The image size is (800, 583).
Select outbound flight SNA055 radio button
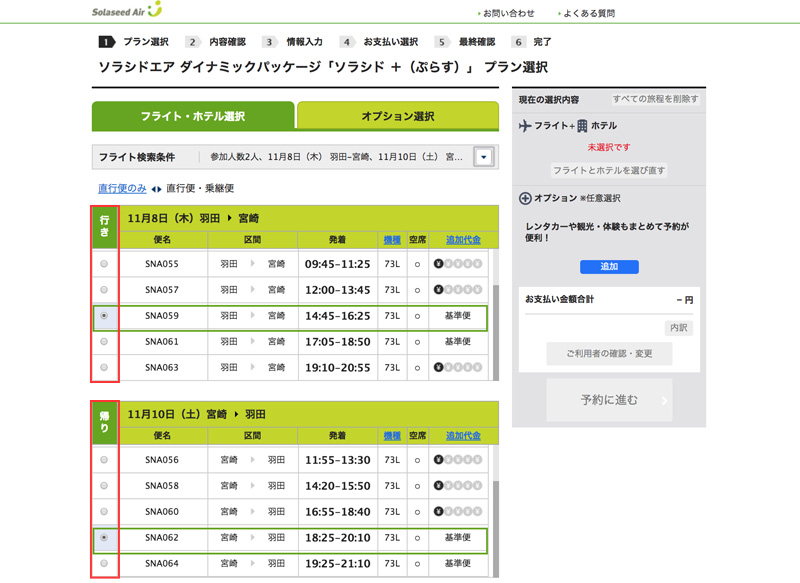(104, 264)
